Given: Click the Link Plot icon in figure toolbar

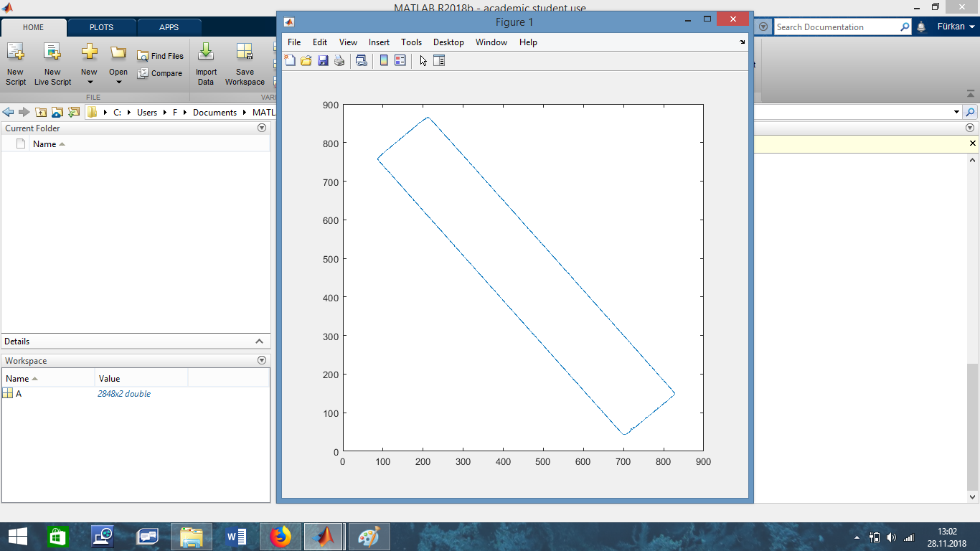Looking at the screenshot, I should (362, 61).
